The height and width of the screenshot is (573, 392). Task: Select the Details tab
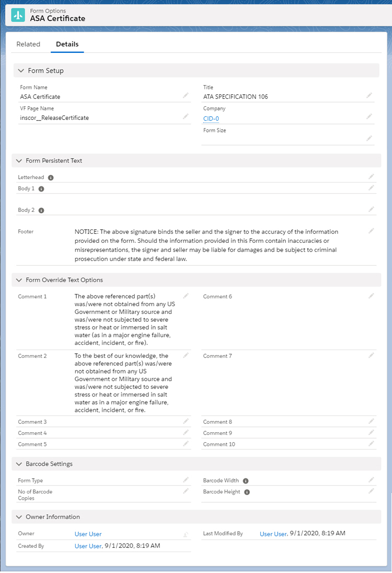(x=67, y=44)
